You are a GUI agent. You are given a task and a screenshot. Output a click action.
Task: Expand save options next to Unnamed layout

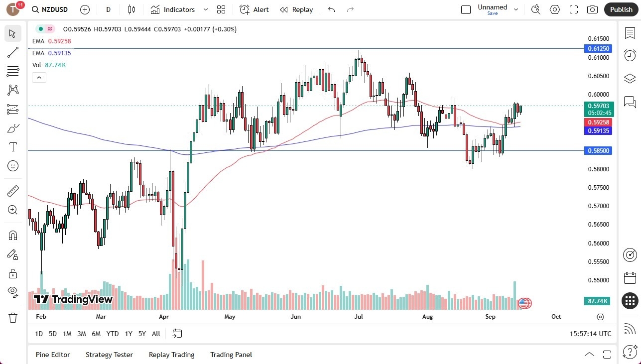[x=516, y=9]
